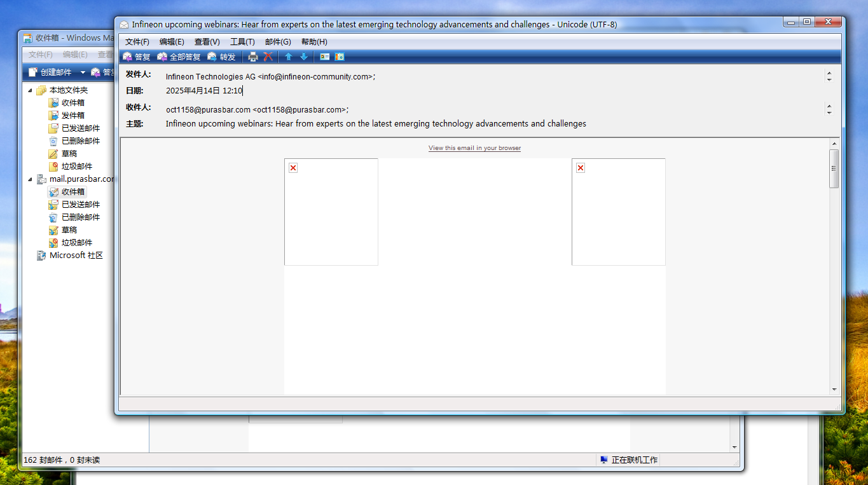Click 全部答复 (Reply All) in message toolbar
Screen dimensions: 868x485
tap(179, 57)
